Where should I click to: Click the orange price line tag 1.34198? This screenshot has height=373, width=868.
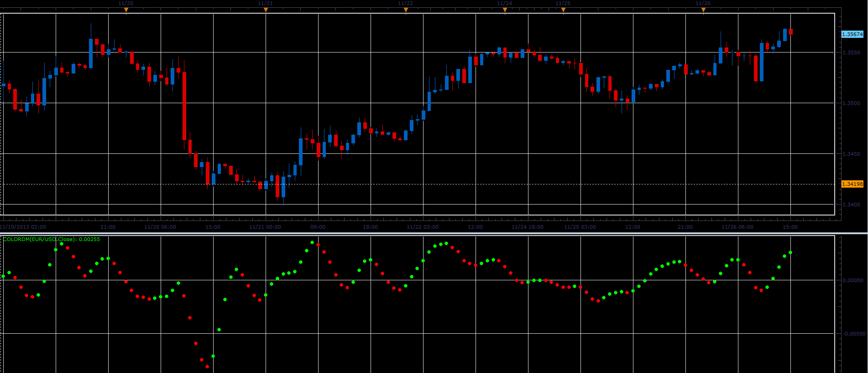[x=852, y=184]
